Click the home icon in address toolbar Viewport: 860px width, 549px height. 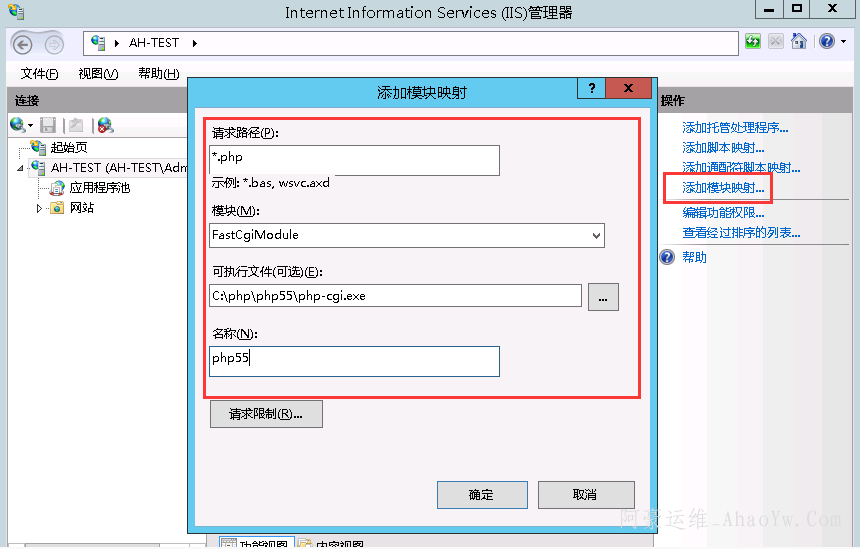798,42
